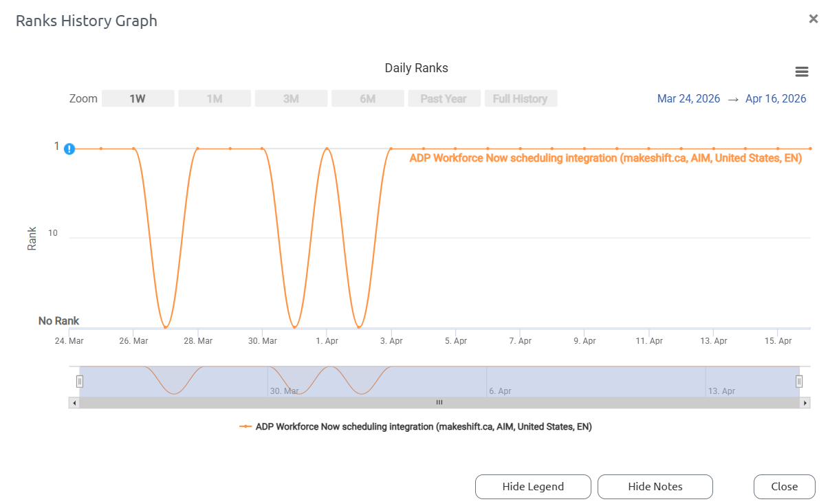Click the No Rank axis label
This screenshot has height=504, width=830.
pos(58,321)
